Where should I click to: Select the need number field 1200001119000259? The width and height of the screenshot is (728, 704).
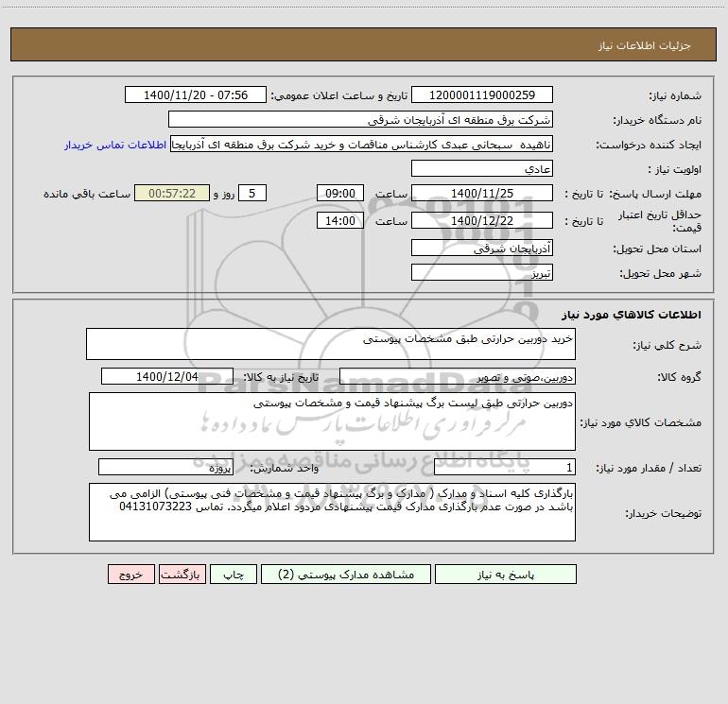click(x=482, y=94)
